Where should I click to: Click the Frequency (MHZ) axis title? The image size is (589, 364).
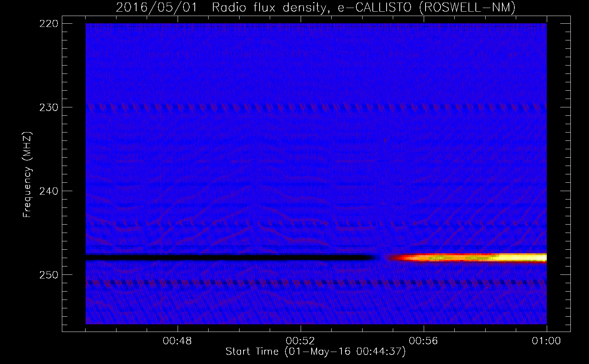pos(27,175)
